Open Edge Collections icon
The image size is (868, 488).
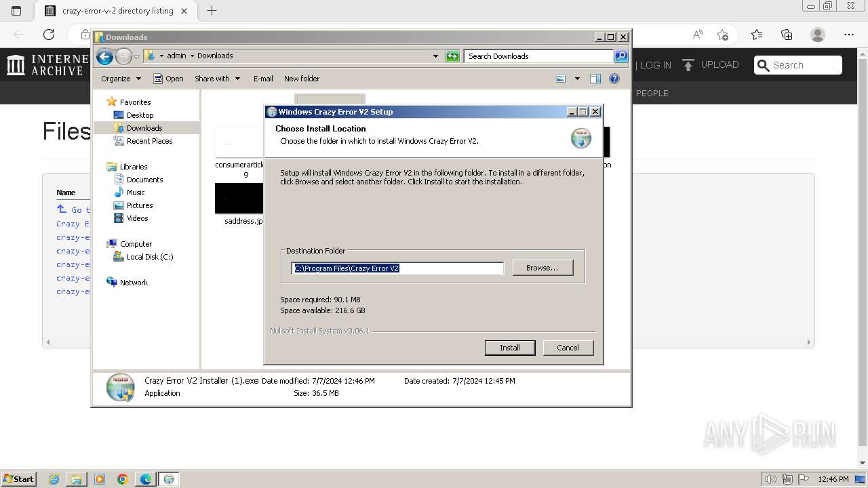tap(787, 35)
